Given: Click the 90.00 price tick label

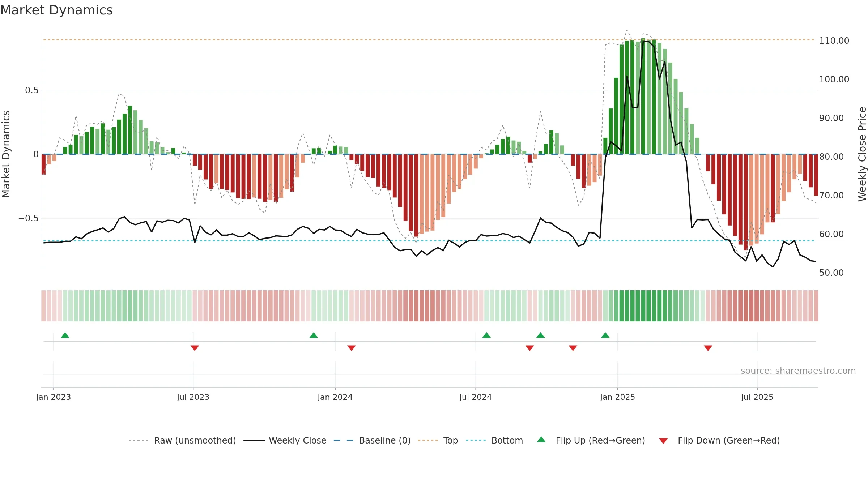Looking at the screenshot, I should coord(831,118).
